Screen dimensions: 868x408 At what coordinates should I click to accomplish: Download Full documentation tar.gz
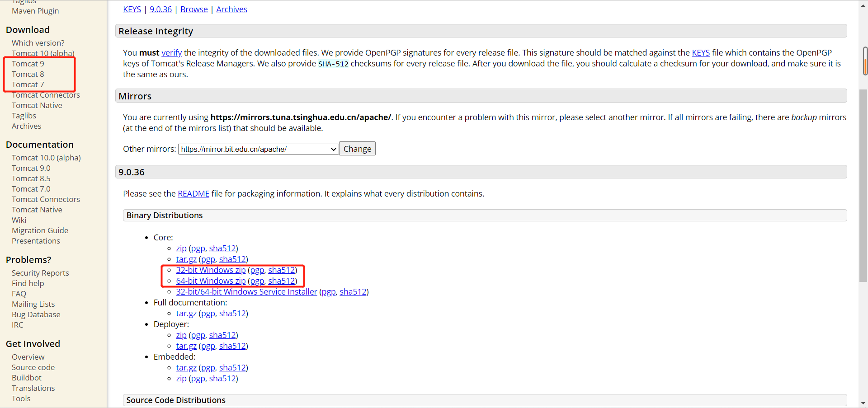click(x=186, y=314)
